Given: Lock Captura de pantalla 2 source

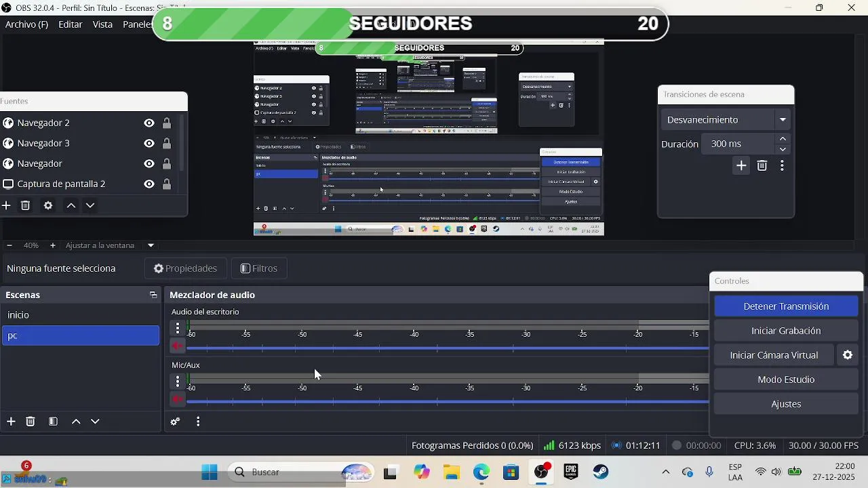Looking at the screenshot, I should [x=167, y=184].
